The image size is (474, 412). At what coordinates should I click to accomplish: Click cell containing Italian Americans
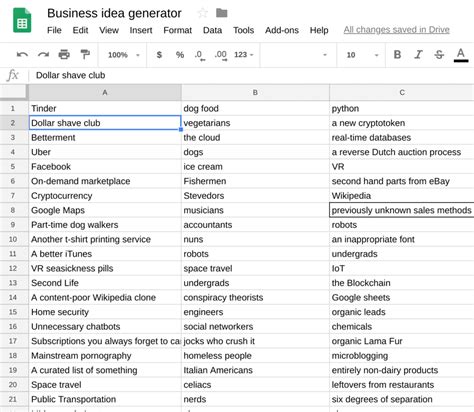[x=255, y=370]
